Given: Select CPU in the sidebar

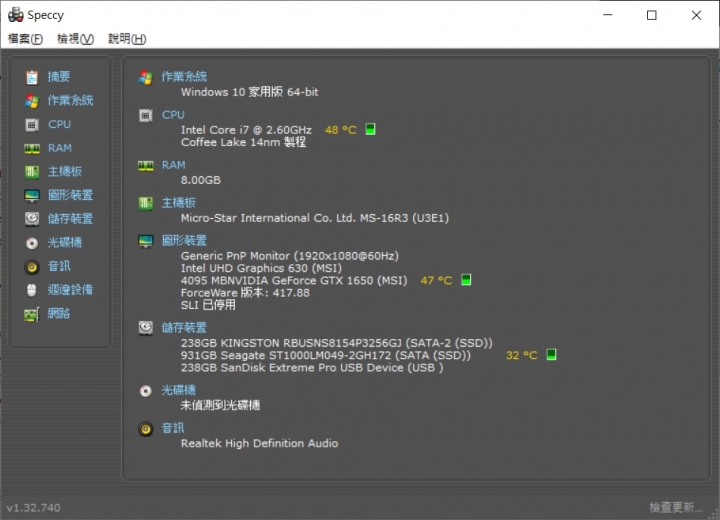Looking at the screenshot, I should 59,124.
